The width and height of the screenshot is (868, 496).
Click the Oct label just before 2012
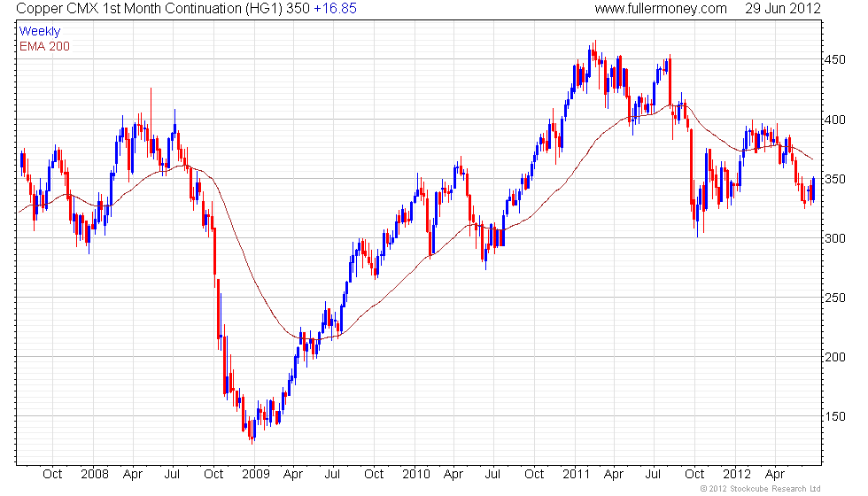click(694, 475)
